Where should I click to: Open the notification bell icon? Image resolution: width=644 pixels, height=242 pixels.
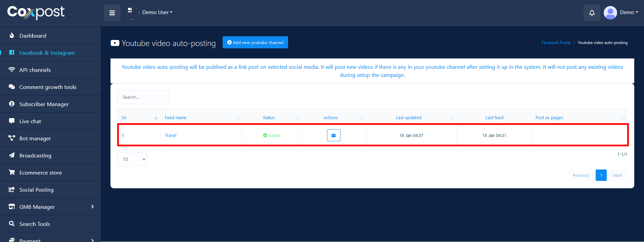(592, 13)
